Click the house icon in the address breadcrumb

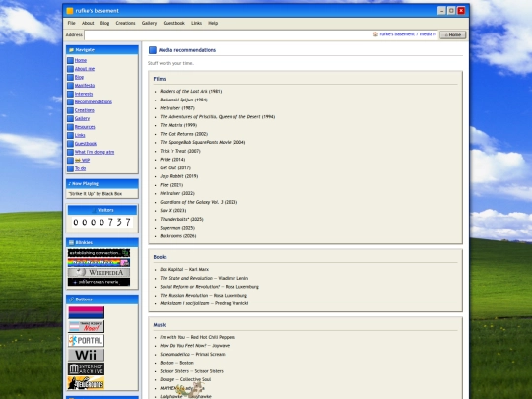[375, 34]
